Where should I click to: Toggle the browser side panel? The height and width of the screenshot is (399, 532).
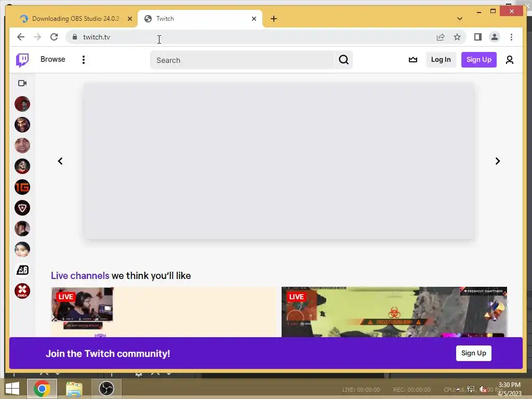(478, 37)
